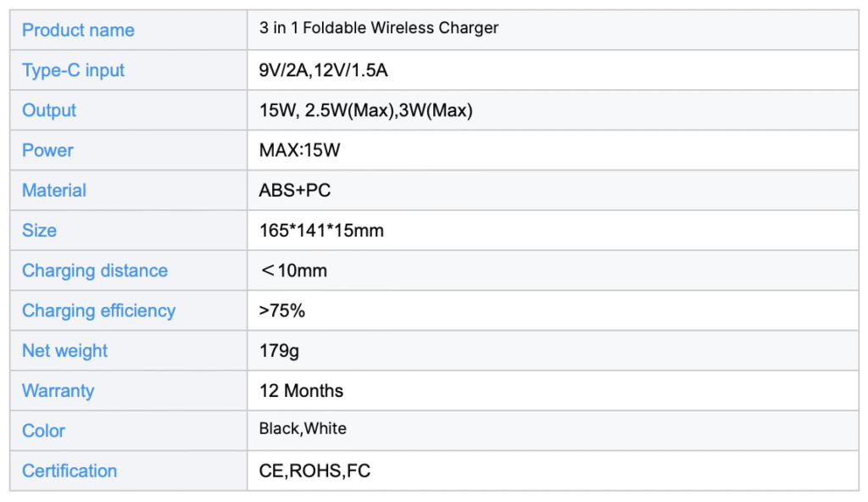This screenshot has height=502, width=868.
Task: Select the Type-C input label
Action: [73, 70]
